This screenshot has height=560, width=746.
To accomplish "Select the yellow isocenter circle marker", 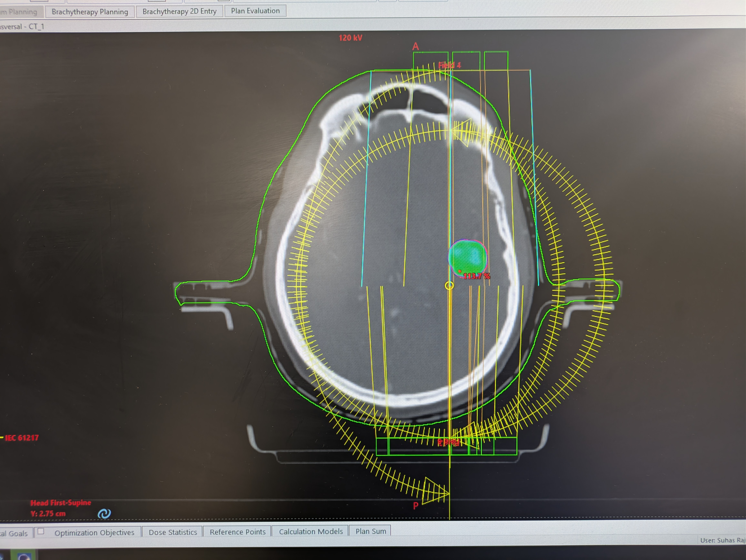I will tap(449, 285).
